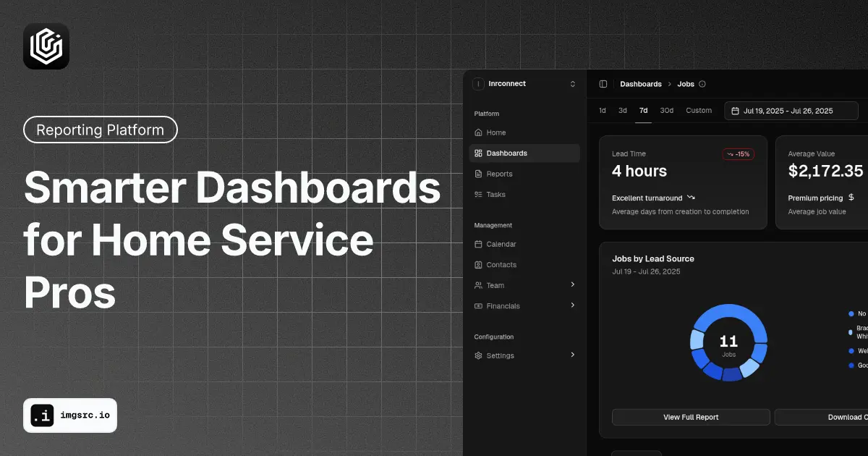Screen dimensions: 868x456
Task: Expand the Team section chevron
Action: [x=573, y=285]
